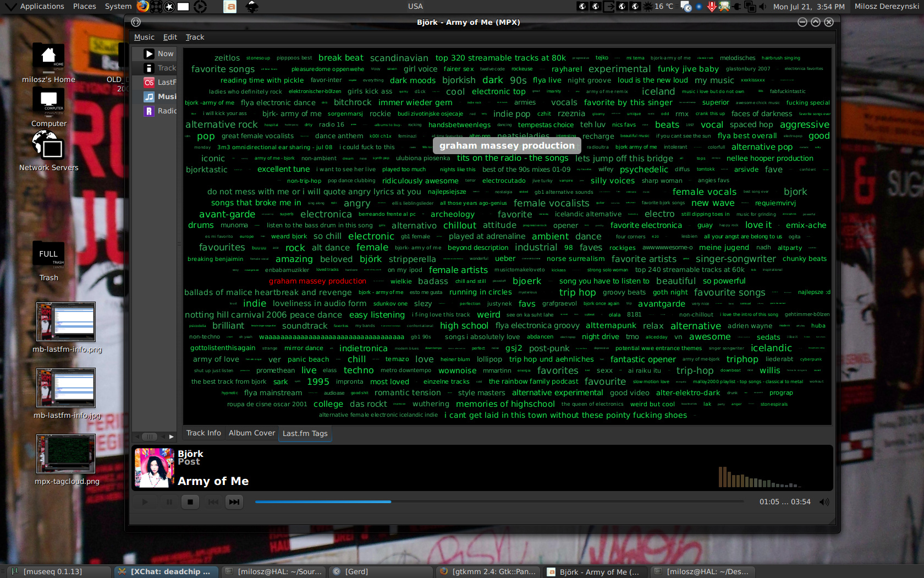Open the Last.fm sidebar entry
Viewport: 924px width, 578px height.
[155, 82]
